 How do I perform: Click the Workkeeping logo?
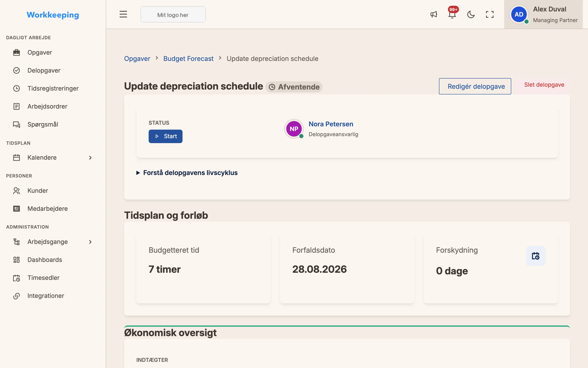(x=53, y=15)
